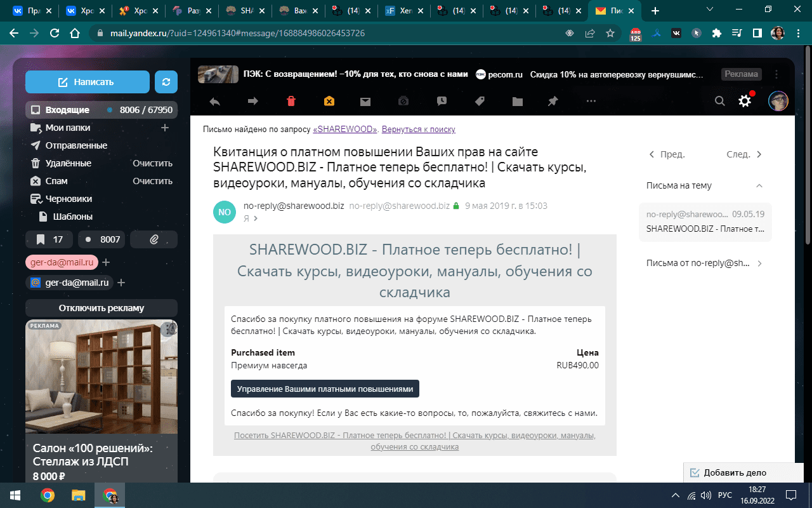Image resolution: width=812 pixels, height=508 pixels.
Task: Expand Письма от no-reply@sh... section
Action: coord(759,263)
